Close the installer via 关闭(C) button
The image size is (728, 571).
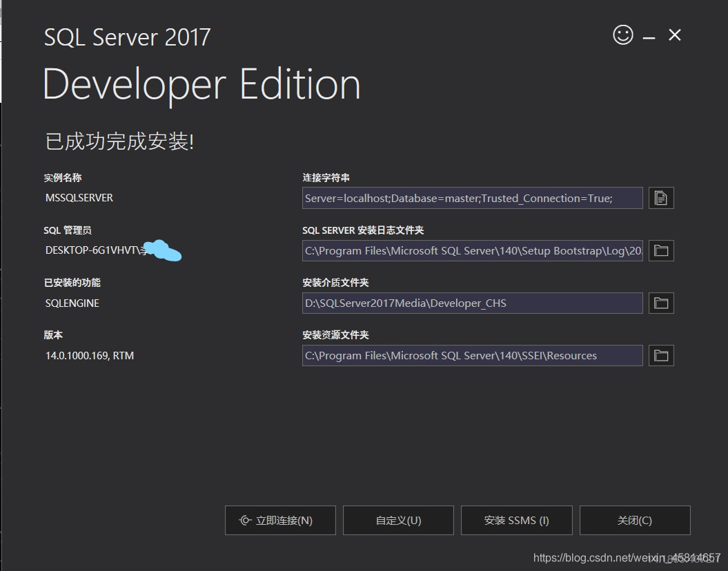click(634, 520)
